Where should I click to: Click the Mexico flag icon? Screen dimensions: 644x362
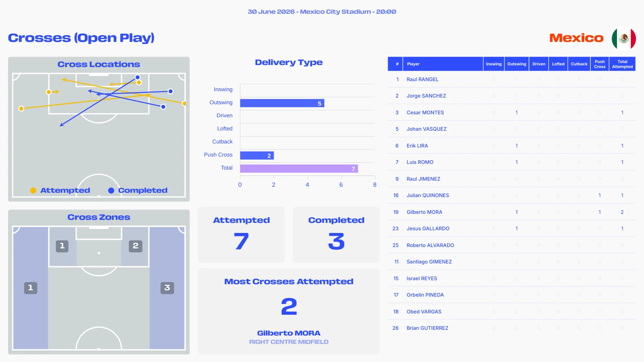(624, 38)
